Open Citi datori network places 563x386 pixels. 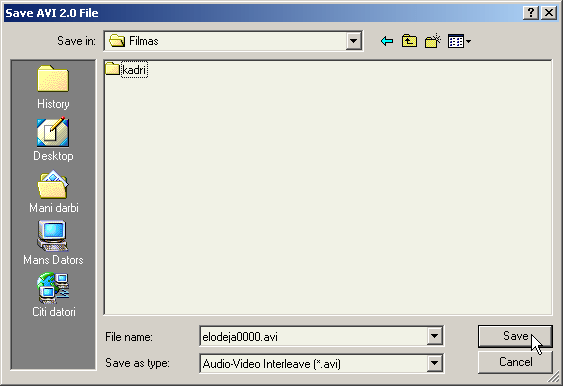pos(53,295)
